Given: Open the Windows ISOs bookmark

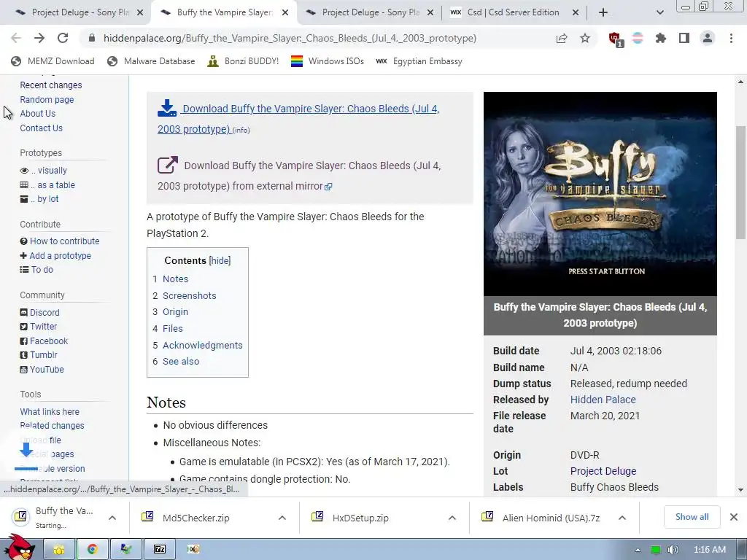Looking at the screenshot, I should (328, 61).
